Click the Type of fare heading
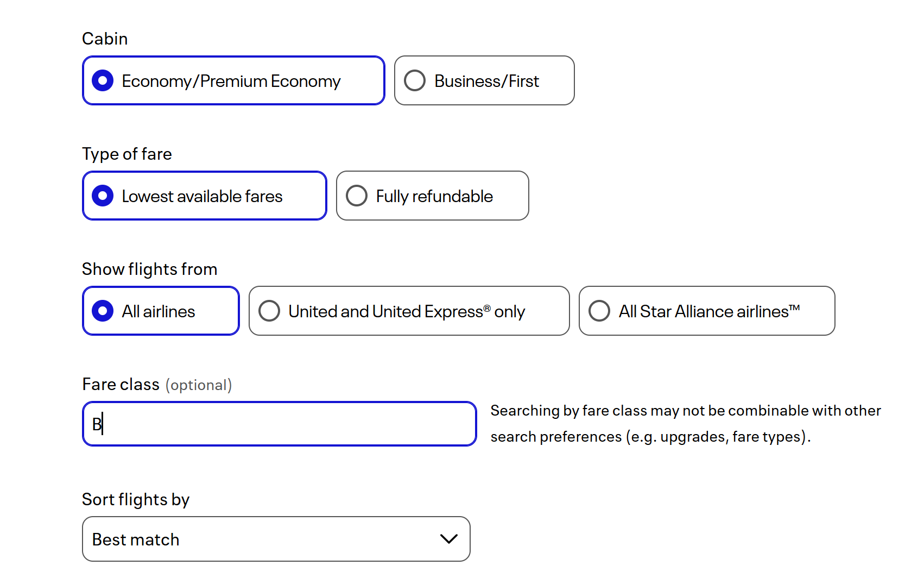 (x=127, y=154)
